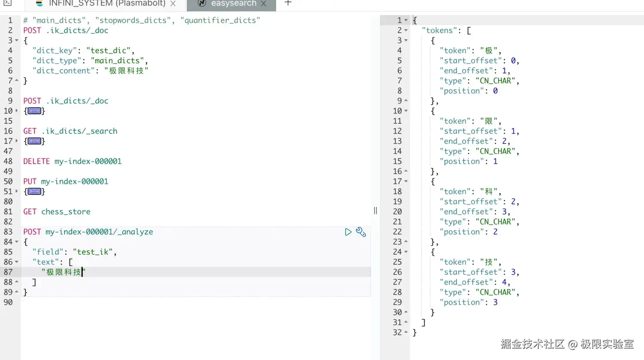The height and width of the screenshot is (360, 644).
Task: Collapse tokens array at output line 2
Action: 406,31
